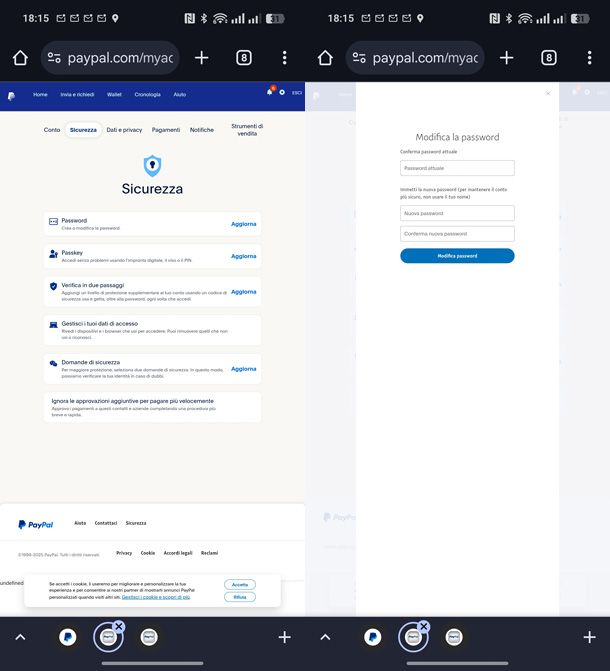The image size is (610, 671).
Task: Click PayPal footer logo on left phone
Action: 36,525
